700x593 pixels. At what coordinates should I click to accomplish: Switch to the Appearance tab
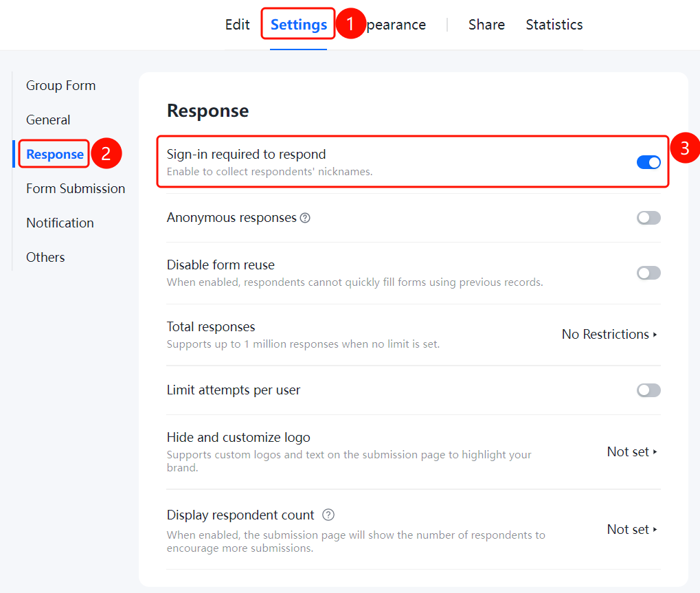click(396, 25)
